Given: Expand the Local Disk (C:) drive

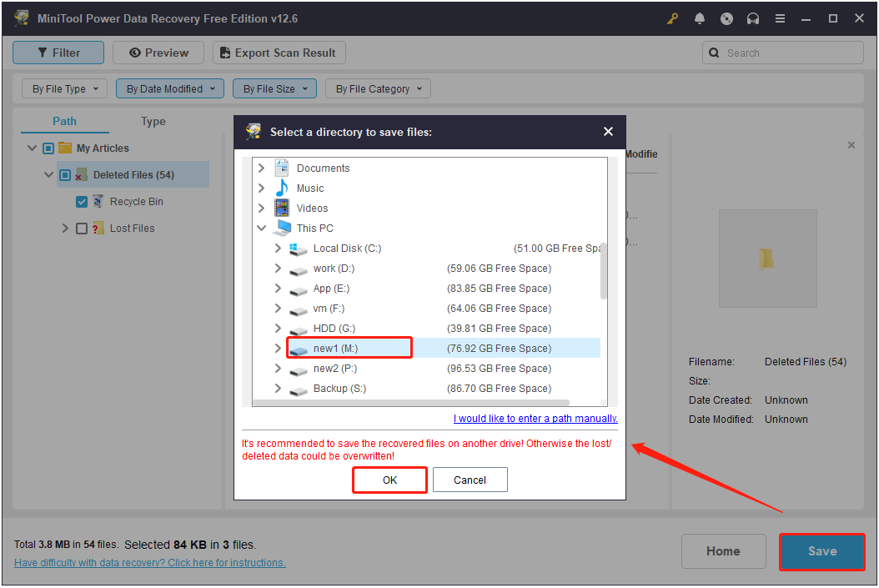Looking at the screenshot, I should click(279, 248).
